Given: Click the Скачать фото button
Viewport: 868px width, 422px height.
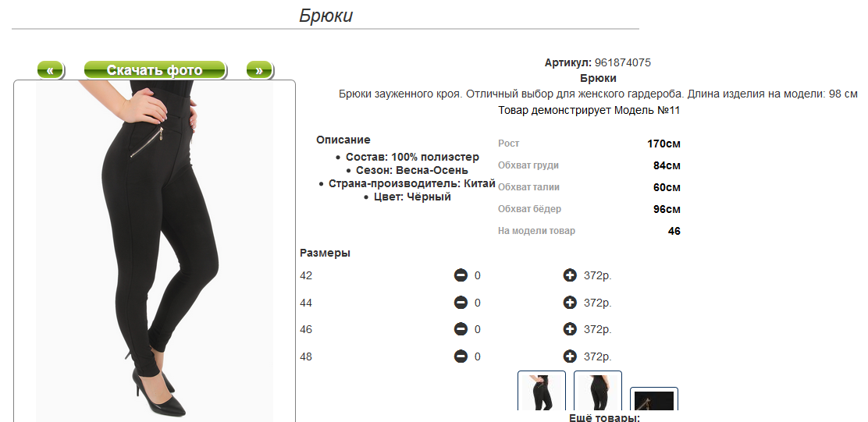Looking at the screenshot, I should click(x=155, y=70).
